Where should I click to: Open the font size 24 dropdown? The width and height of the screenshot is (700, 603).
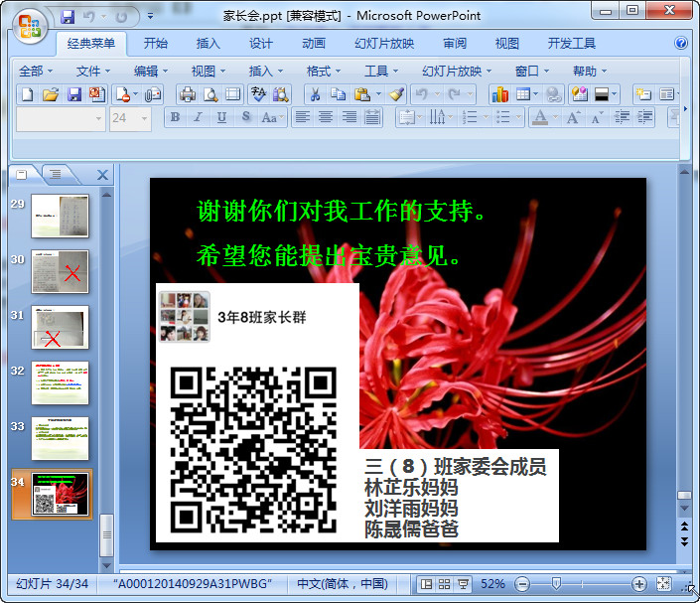point(144,119)
